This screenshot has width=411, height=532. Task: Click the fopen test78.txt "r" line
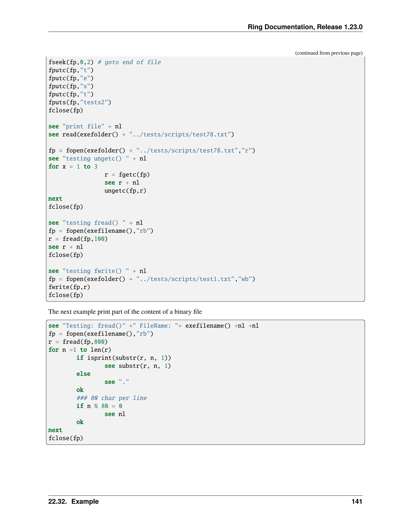152,151
